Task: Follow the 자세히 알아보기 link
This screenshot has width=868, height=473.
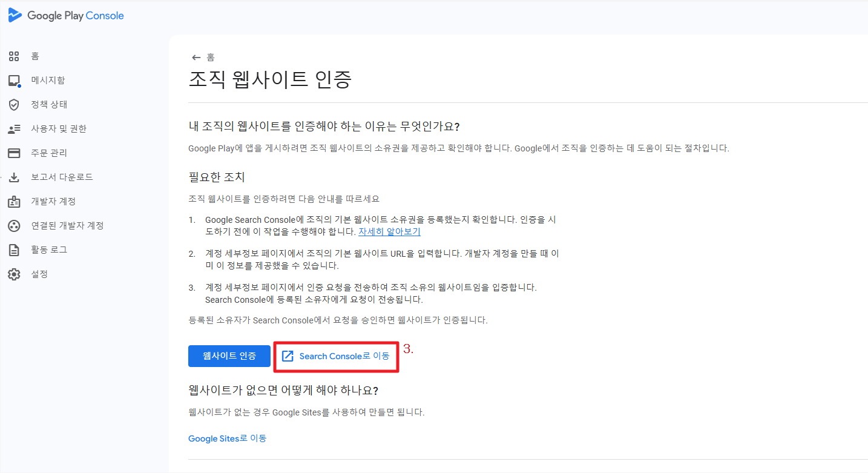Action: pyautogui.click(x=389, y=231)
